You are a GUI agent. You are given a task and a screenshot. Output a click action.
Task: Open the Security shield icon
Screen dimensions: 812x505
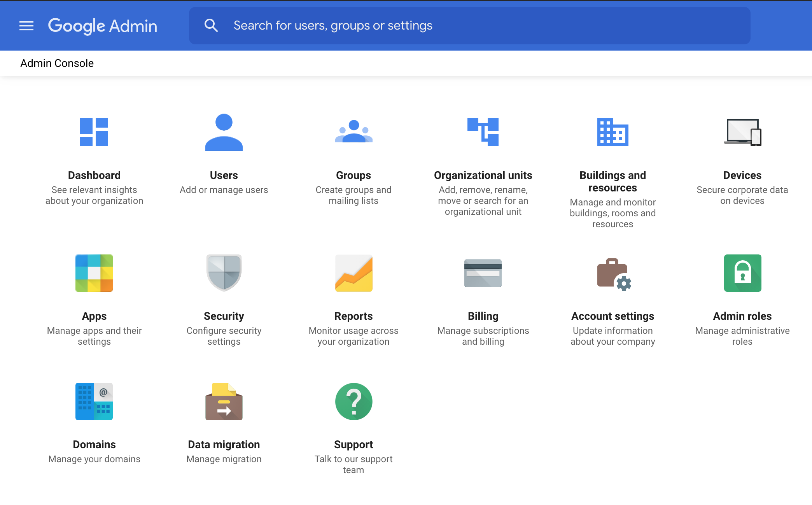pyautogui.click(x=224, y=273)
